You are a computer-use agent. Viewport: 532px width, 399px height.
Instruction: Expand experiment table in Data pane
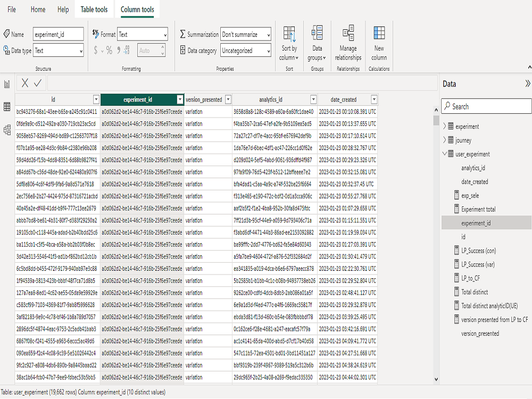tap(444, 126)
